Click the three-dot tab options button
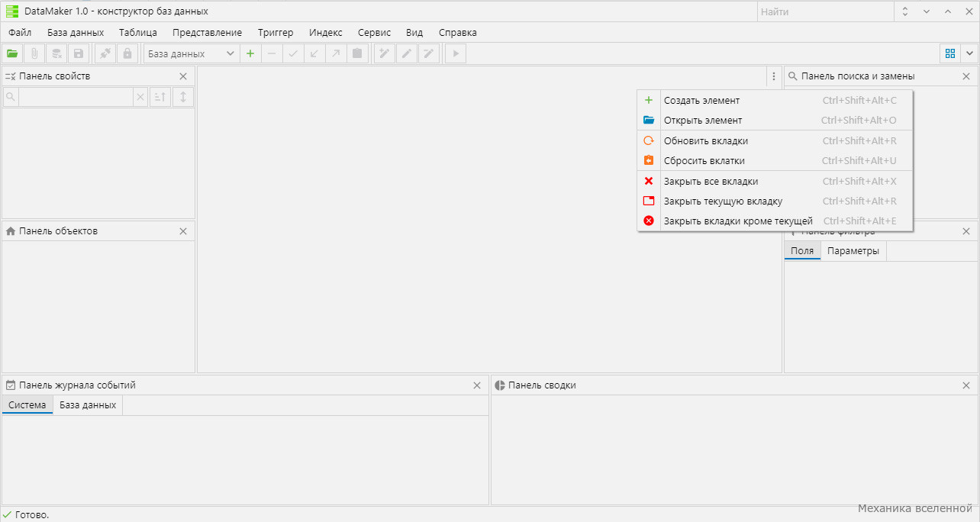980x522 pixels. click(774, 76)
